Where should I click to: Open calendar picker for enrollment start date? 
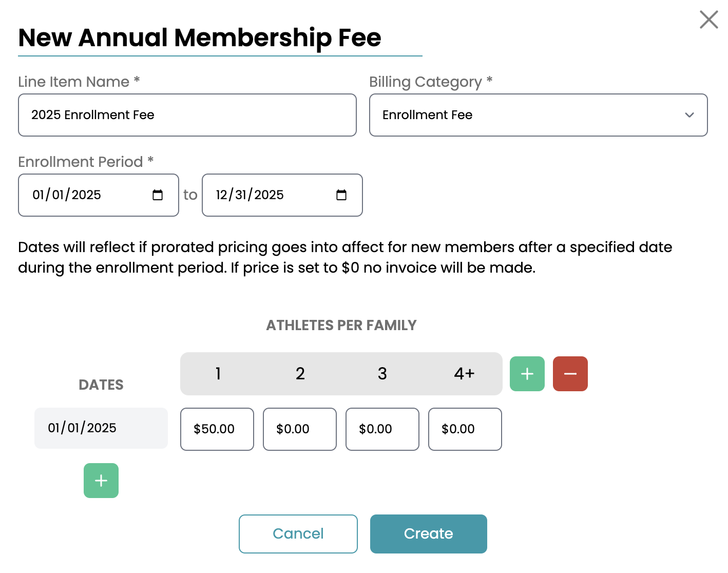(x=158, y=195)
